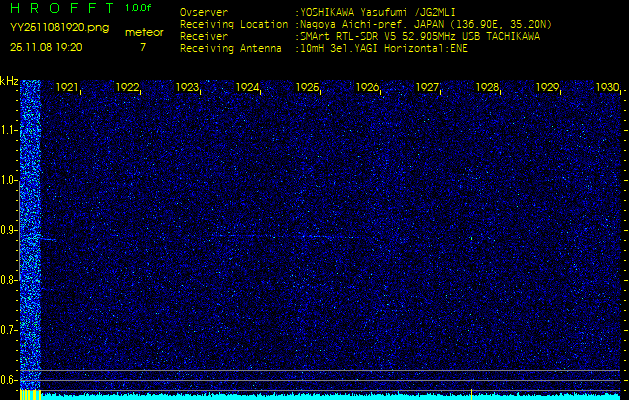
Task: Click the 1921 time marker
Action: pyautogui.click(x=67, y=88)
